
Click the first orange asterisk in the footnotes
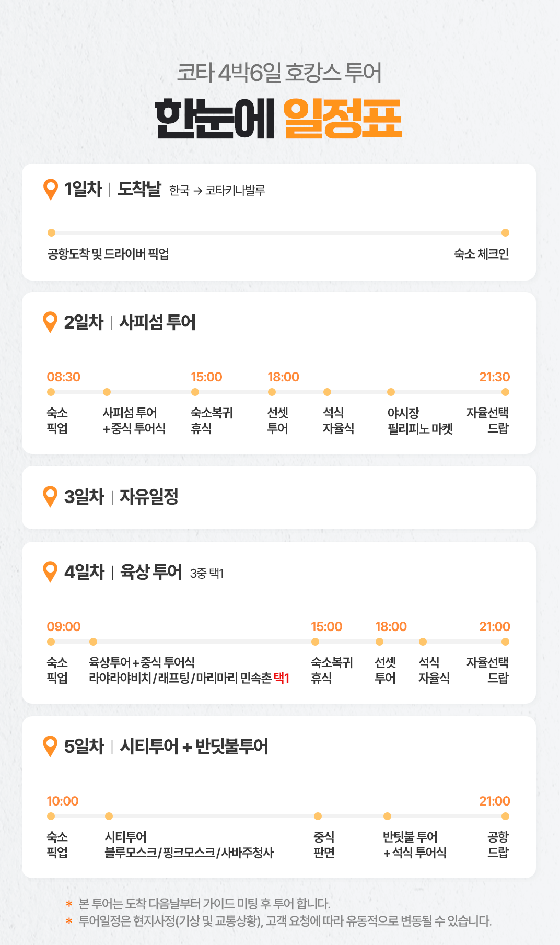tap(69, 903)
